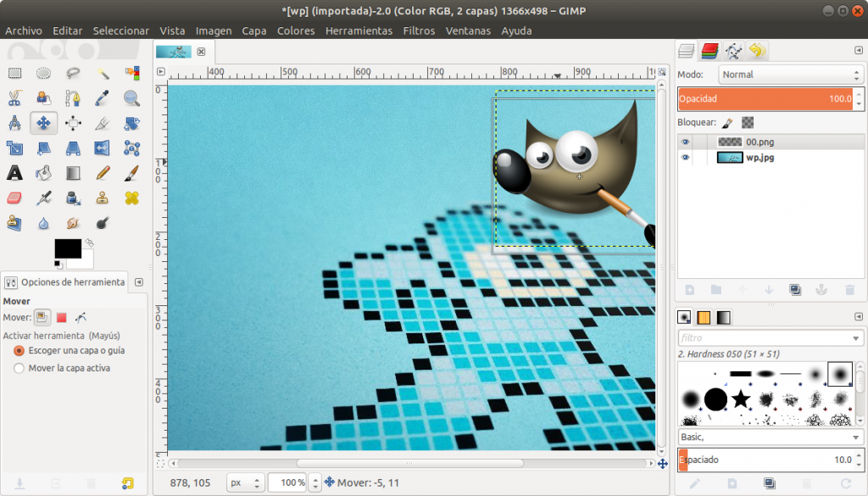Select the Paintbrush tool

pyautogui.click(x=131, y=173)
